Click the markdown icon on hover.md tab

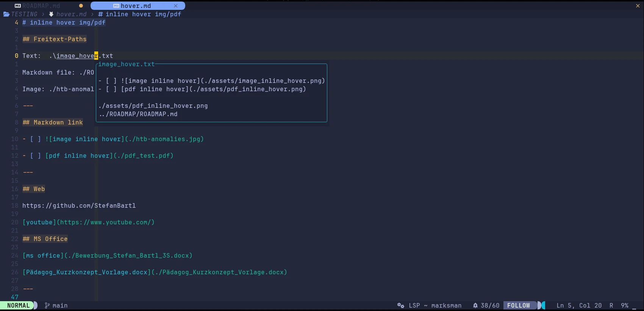(116, 6)
